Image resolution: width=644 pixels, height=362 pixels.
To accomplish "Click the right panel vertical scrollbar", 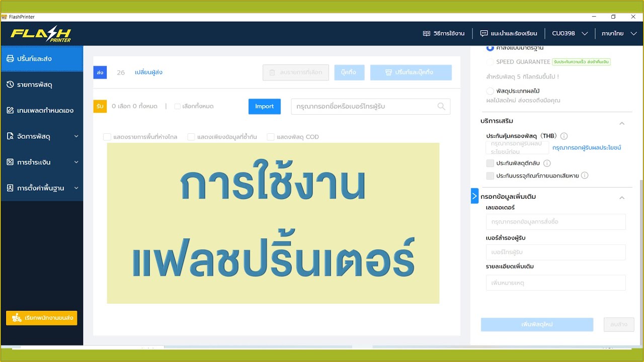I will (641, 261).
